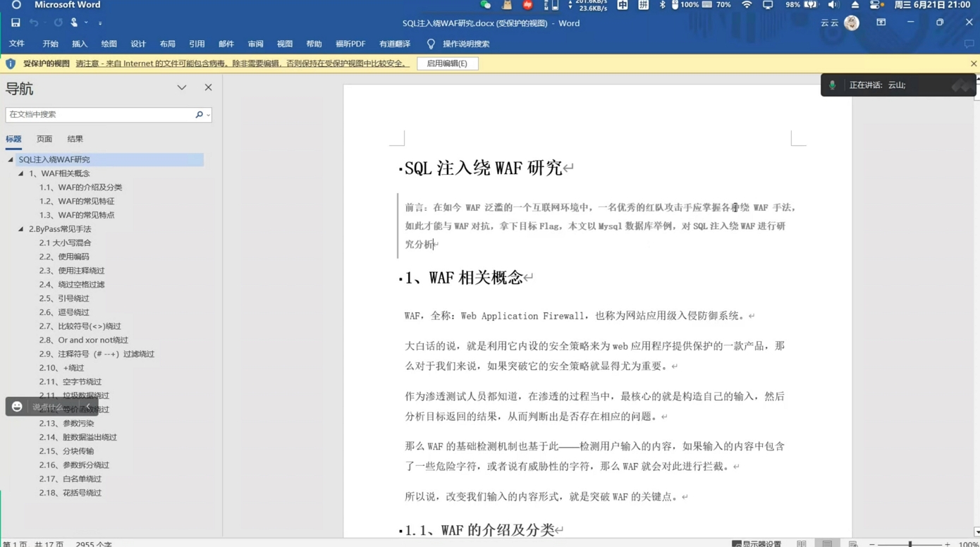Screen dimensions: 980x547
Task: Click the 100% zoom level value
Action: (x=969, y=544)
